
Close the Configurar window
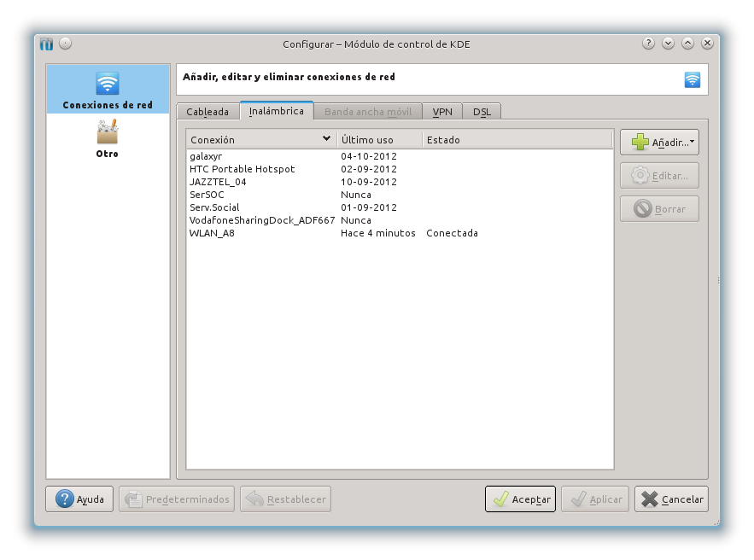707,44
